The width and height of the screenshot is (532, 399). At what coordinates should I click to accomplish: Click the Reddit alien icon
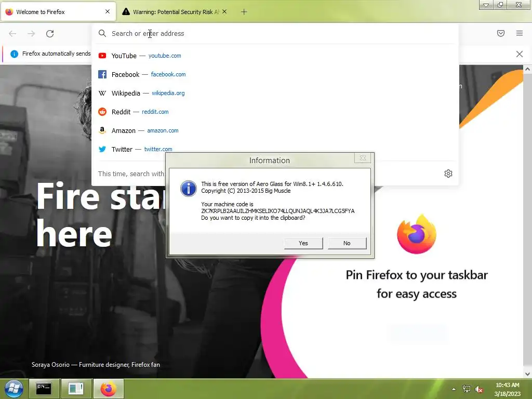(x=102, y=112)
